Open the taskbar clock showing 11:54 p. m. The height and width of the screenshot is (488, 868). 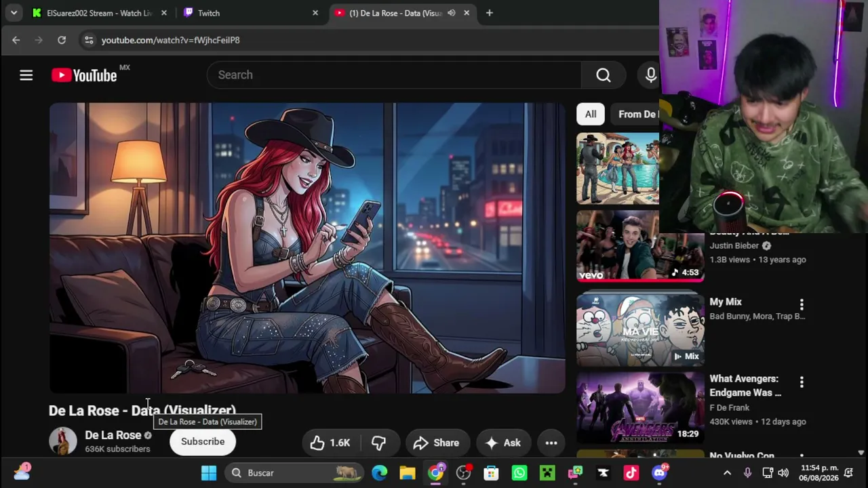[820, 472]
